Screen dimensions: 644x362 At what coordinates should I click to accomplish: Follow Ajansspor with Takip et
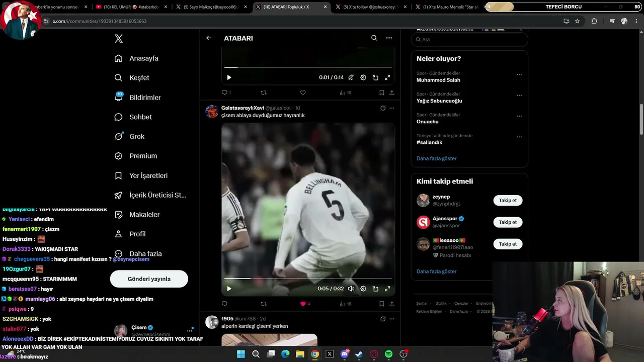point(508,222)
